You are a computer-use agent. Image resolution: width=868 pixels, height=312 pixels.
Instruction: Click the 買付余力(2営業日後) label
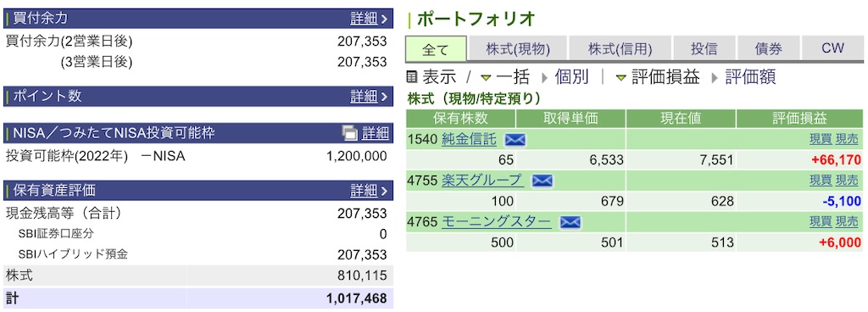(x=70, y=42)
